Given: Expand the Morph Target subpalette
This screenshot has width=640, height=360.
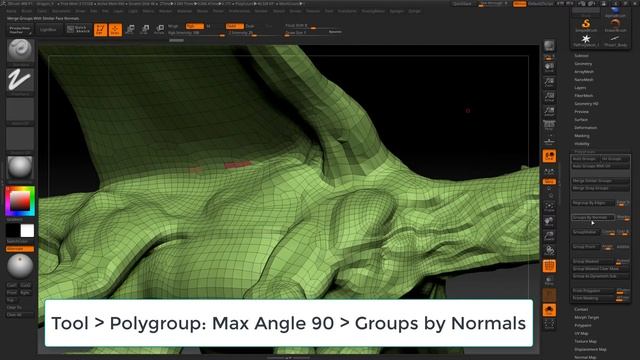Looking at the screenshot, I should 587,317.
